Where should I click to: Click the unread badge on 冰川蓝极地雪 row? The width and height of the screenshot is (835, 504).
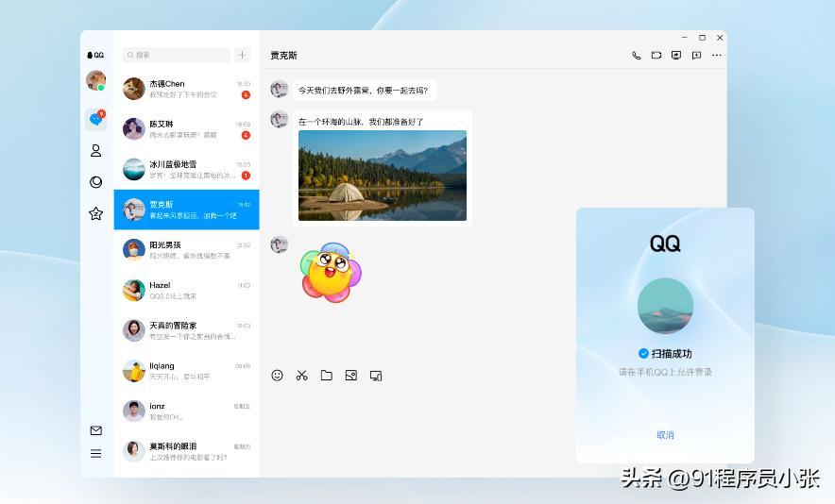(246, 176)
